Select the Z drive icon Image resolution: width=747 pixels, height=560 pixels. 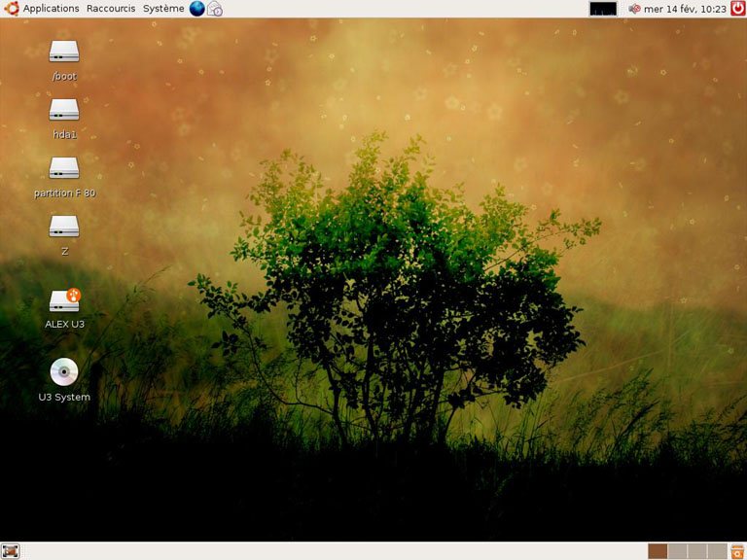(64, 227)
